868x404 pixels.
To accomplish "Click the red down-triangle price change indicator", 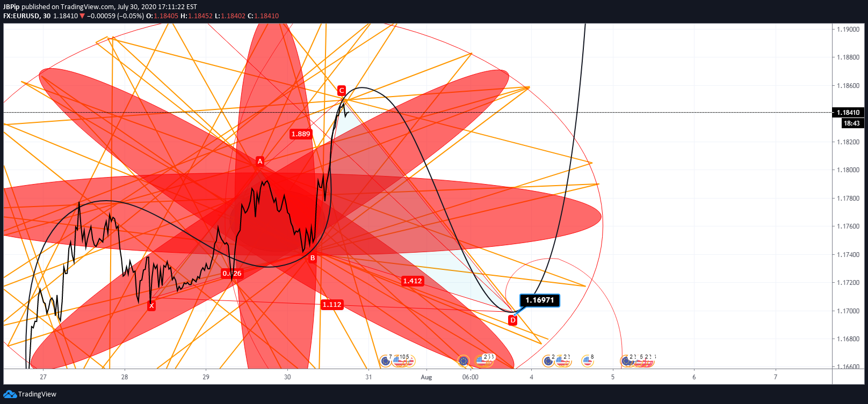I will coord(82,16).
